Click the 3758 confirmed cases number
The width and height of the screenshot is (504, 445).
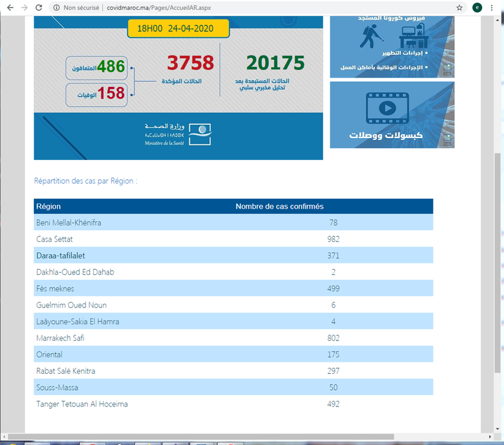click(190, 63)
